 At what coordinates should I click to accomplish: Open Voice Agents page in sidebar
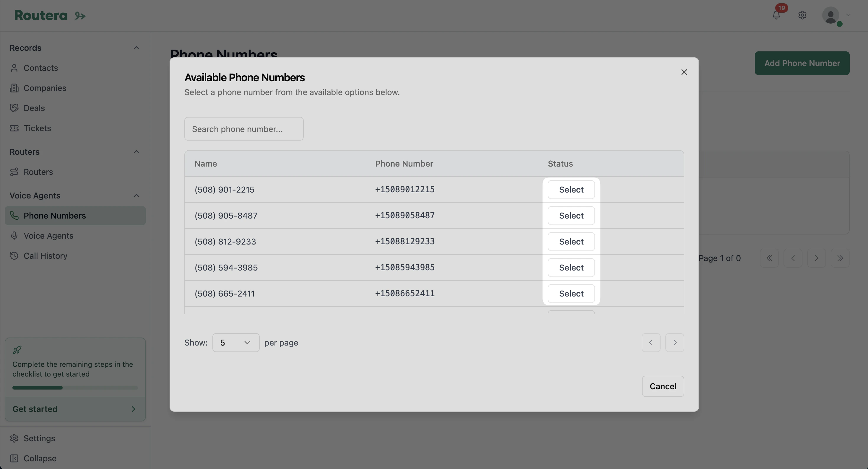tap(75, 236)
